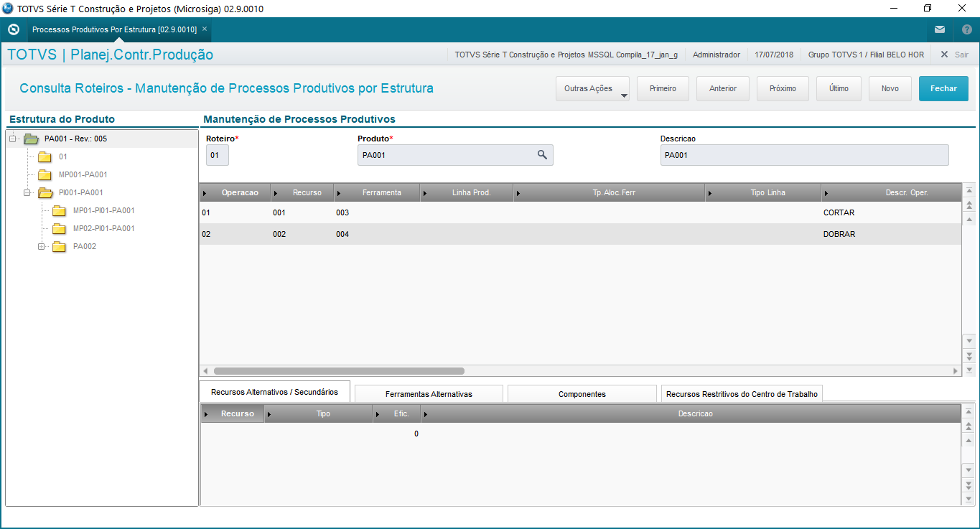Click the Anterior button

(x=723, y=88)
